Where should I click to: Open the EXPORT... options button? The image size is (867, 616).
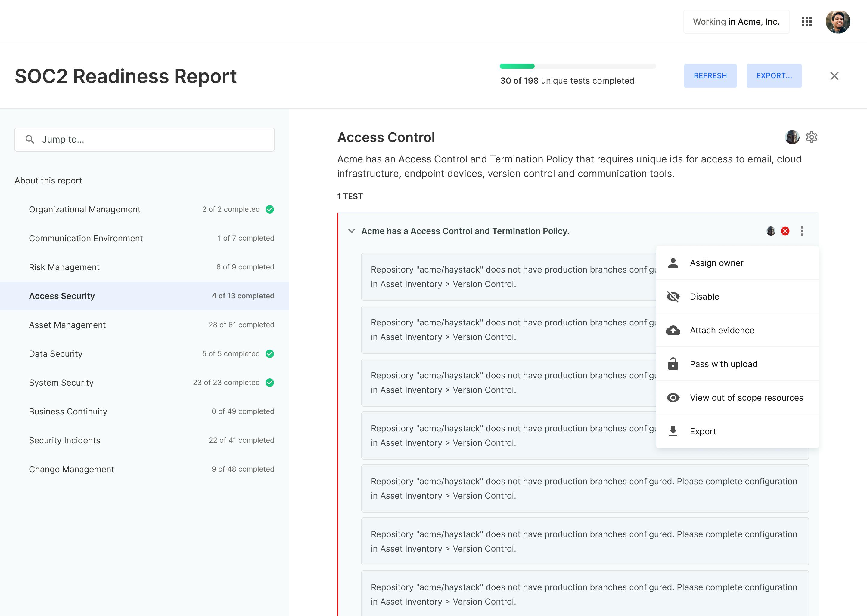774,75
